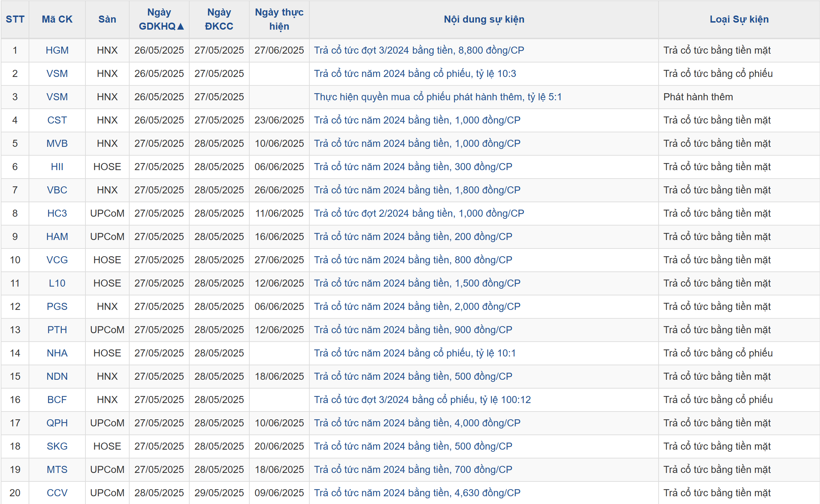Screen dimensions: 820x504
Task: Select the 29/05/2025 ĐKCC date cell
Action: pos(219,493)
